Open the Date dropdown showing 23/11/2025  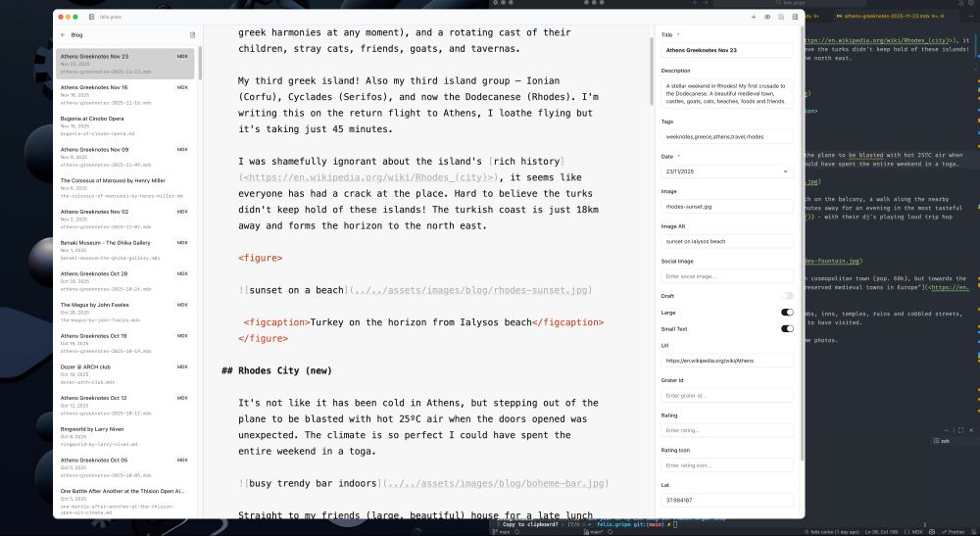(x=727, y=171)
